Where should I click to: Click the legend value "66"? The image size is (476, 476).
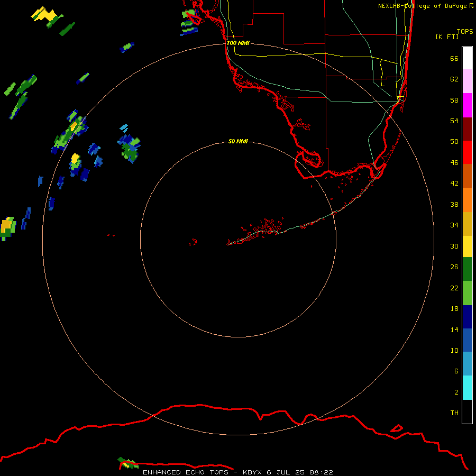pos(454,58)
